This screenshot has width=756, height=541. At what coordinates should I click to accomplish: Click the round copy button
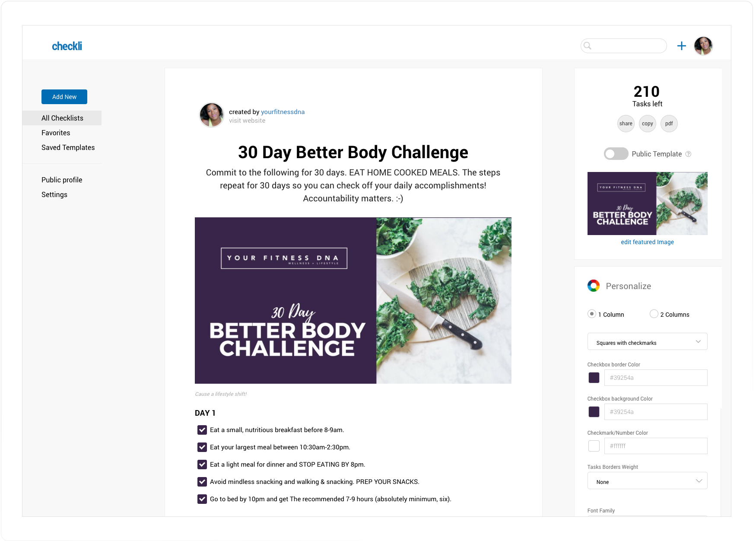click(647, 124)
